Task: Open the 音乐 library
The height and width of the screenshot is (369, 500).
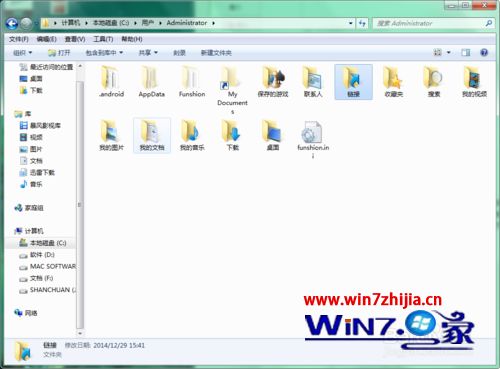Action: click(31, 184)
